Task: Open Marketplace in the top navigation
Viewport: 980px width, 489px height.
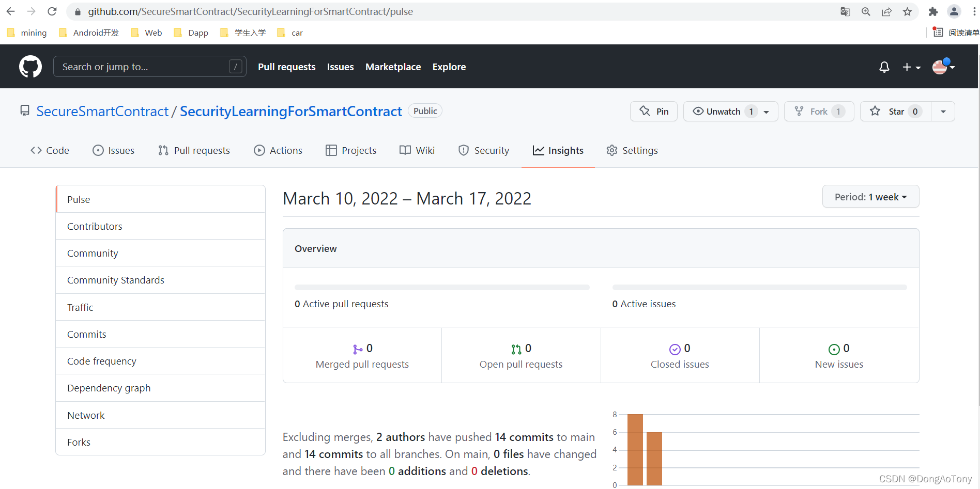Action: pyautogui.click(x=393, y=67)
